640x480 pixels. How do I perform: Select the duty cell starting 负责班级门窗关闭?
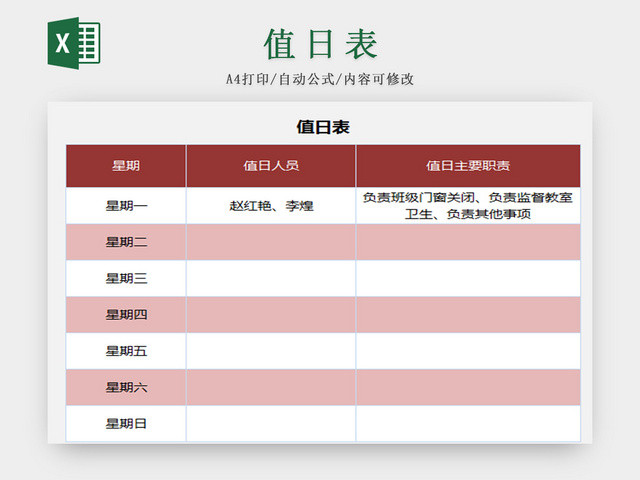[468, 206]
